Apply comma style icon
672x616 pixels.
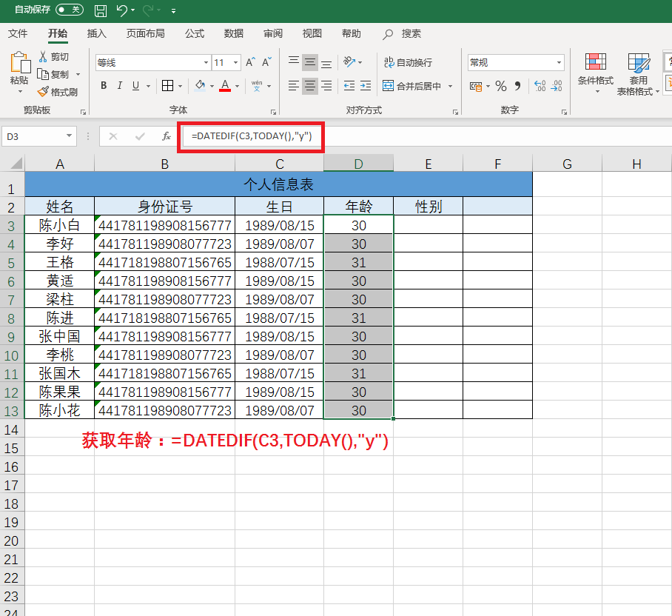click(x=517, y=86)
